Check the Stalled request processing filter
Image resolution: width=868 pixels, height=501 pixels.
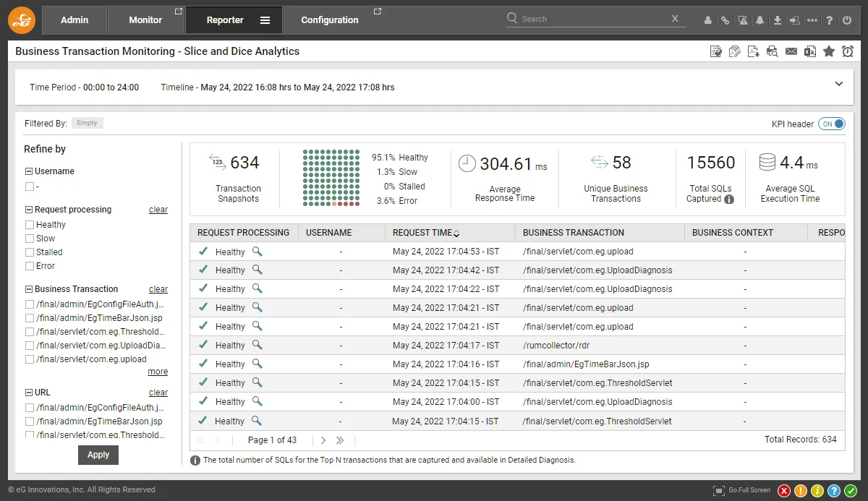[30, 252]
